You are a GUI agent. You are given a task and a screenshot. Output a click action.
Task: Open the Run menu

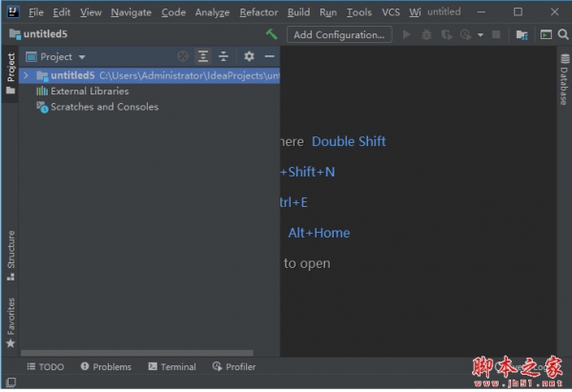pyautogui.click(x=328, y=12)
